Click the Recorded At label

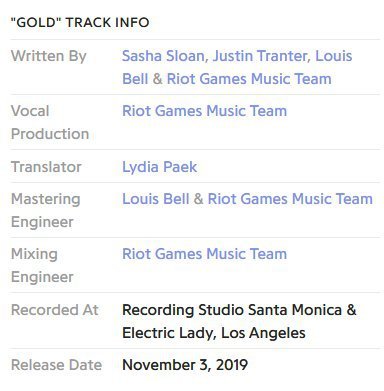[55, 310]
